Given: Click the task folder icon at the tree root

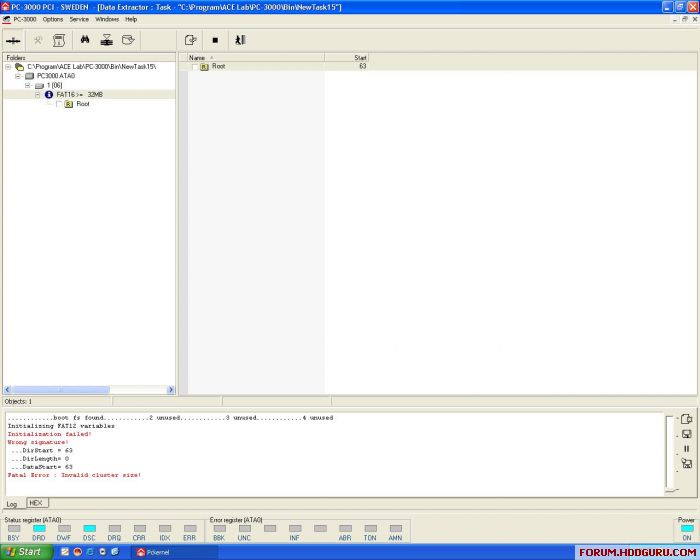Looking at the screenshot, I should 19,67.
